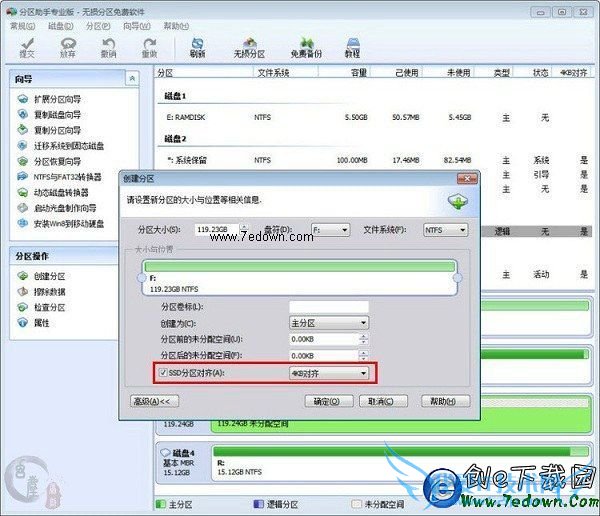Click the 高级(A)<< button
The image size is (600, 516).
click(152, 401)
